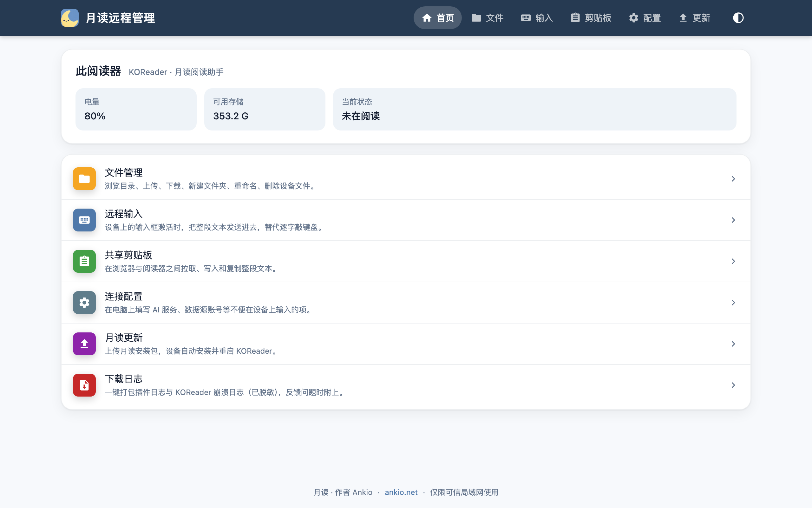This screenshot has height=508, width=812.
Task: Click the 共享剪贴板 title text
Action: point(128,255)
